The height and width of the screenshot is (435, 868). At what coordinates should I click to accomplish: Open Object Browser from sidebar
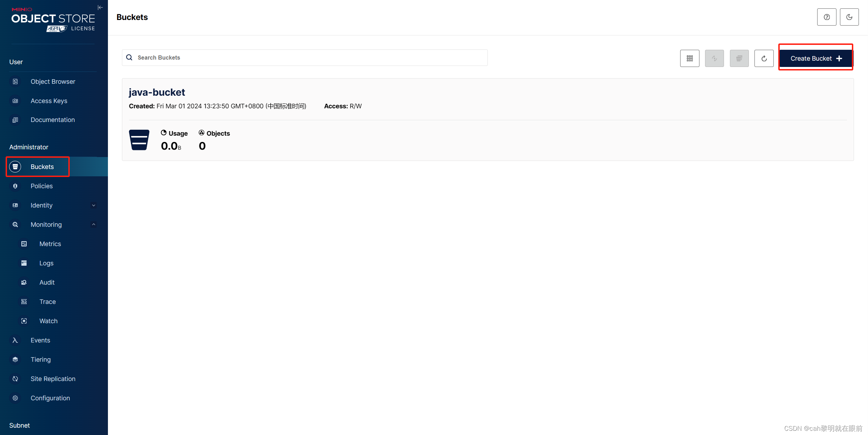point(53,82)
